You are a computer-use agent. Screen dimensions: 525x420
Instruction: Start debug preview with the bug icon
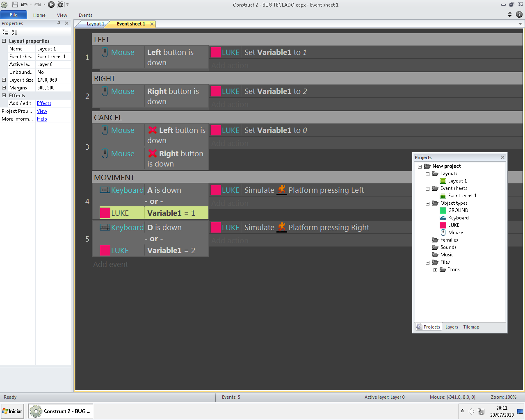coord(60,5)
